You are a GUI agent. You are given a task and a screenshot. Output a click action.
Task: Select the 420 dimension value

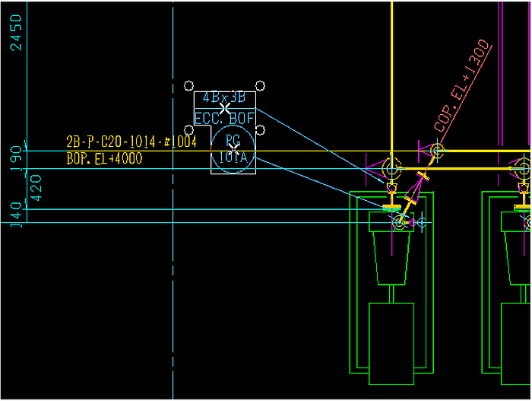36,187
